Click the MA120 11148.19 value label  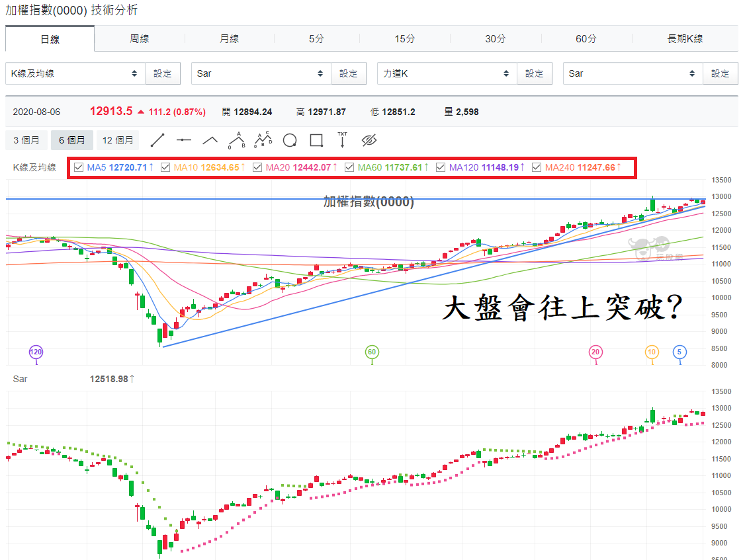tap(487, 167)
